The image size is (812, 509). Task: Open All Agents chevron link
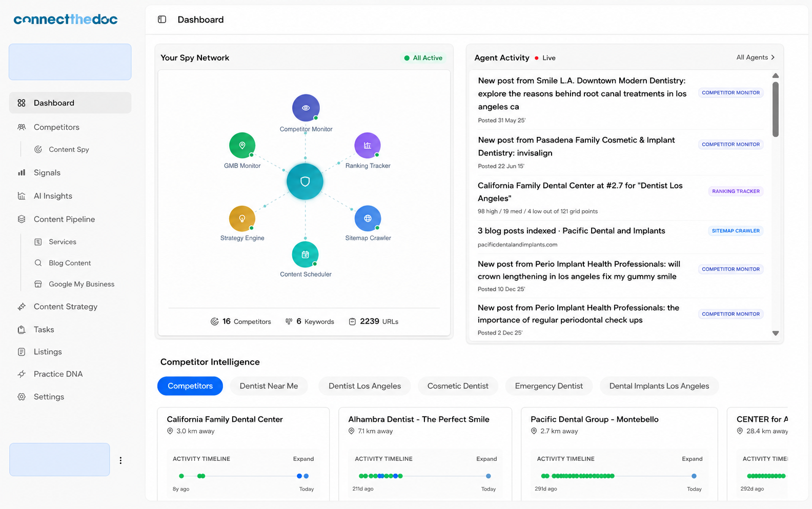pyautogui.click(x=756, y=57)
